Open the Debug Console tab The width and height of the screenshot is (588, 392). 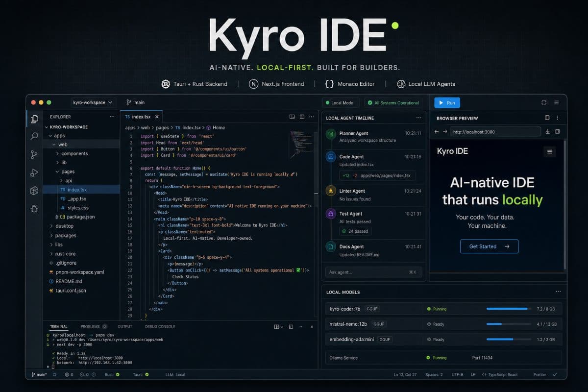(x=160, y=326)
